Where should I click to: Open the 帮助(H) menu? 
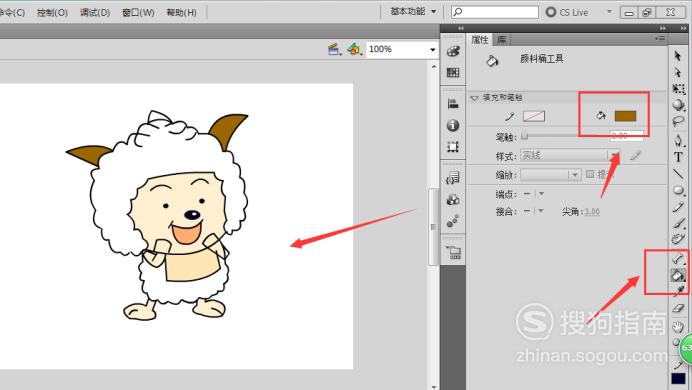tap(181, 12)
